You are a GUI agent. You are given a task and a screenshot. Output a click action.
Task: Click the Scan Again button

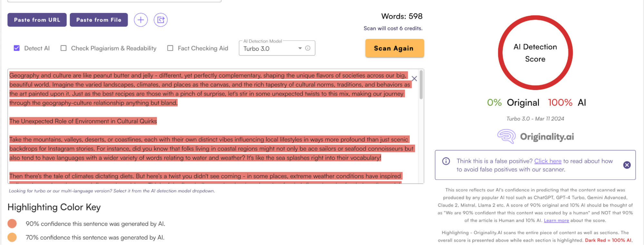394,48
